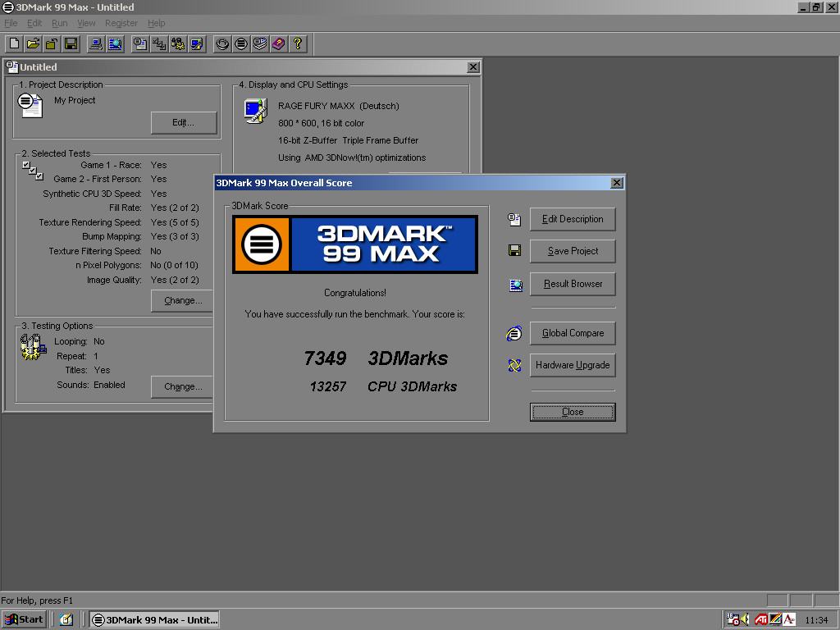Click the Start button

click(24, 619)
